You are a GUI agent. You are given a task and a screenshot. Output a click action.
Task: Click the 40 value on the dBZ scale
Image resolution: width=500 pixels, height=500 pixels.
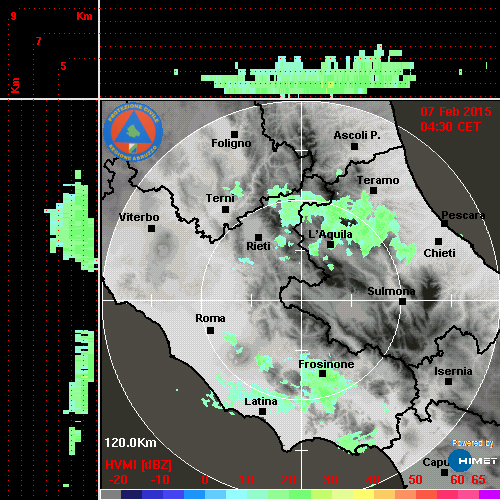[x=373, y=480]
